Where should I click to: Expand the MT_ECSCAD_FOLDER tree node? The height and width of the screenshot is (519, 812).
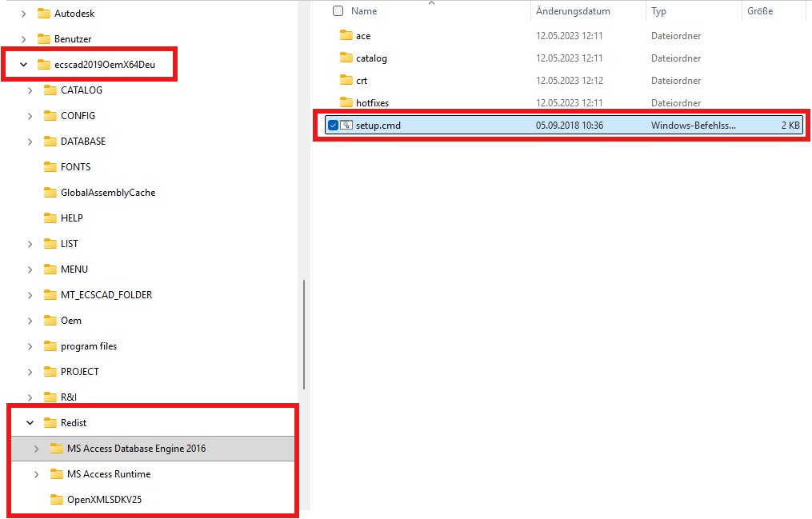point(30,295)
